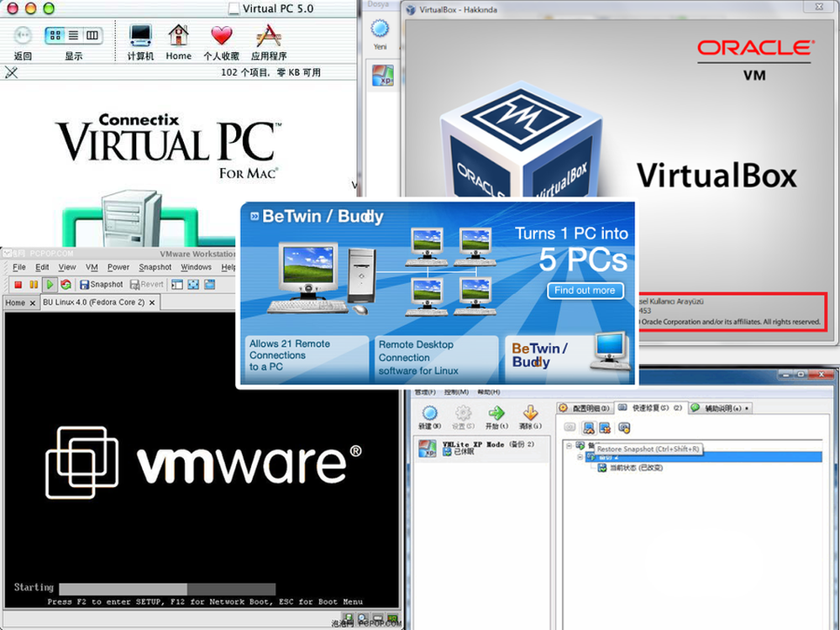The width and height of the screenshot is (840, 630).
Task: Open the File menu in VMware Workstation
Action: (x=18, y=267)
